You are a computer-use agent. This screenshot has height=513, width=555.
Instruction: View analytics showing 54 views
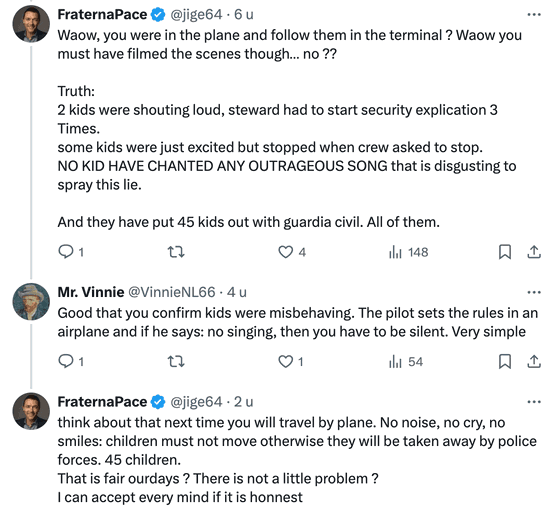pos(406,361)
